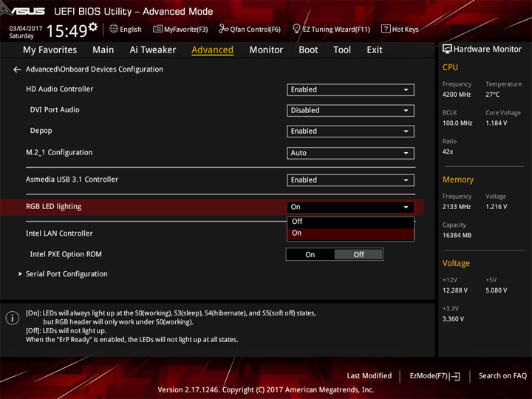Select HD Audio Controller label
The height and width of the screenshot is (399, 532).
59,89
